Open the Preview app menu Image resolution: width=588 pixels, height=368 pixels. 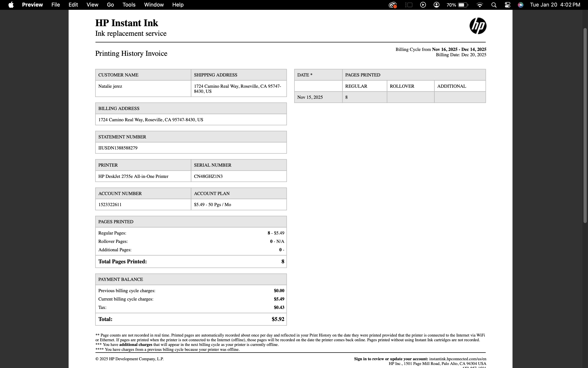click(x=32, y=5)
